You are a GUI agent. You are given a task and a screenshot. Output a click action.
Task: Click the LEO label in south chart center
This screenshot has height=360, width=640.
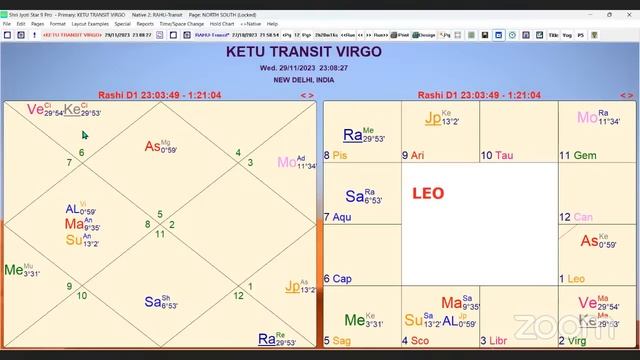click(x=428, y=193)
